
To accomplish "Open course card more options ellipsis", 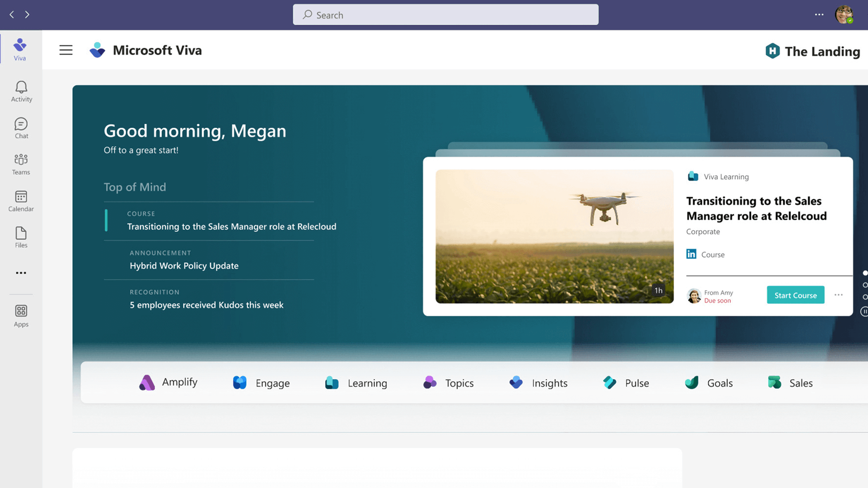I will click(x=838, y=295).
